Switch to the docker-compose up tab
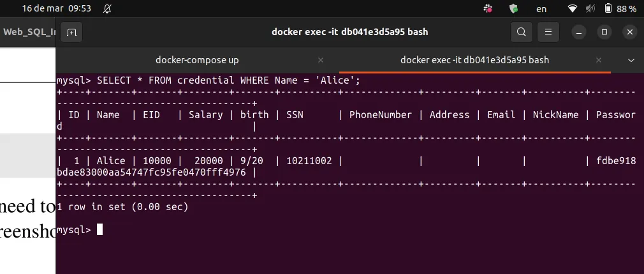 coord(197,60)
